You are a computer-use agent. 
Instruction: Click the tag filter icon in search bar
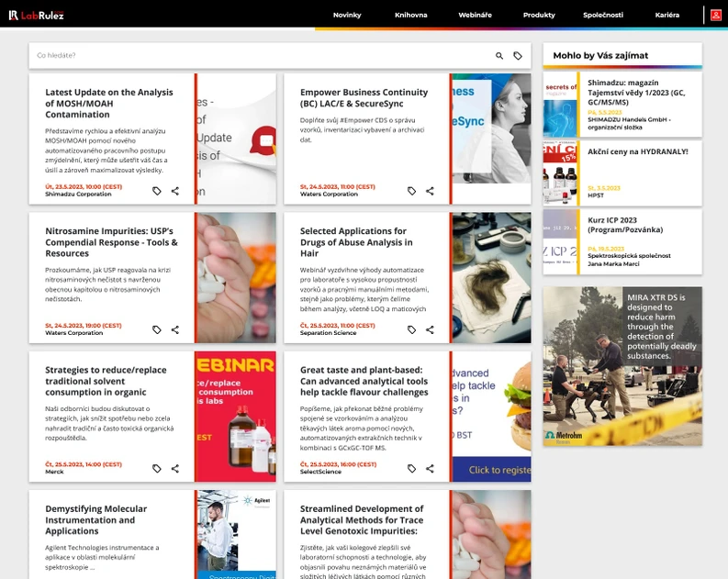[518, 56]
